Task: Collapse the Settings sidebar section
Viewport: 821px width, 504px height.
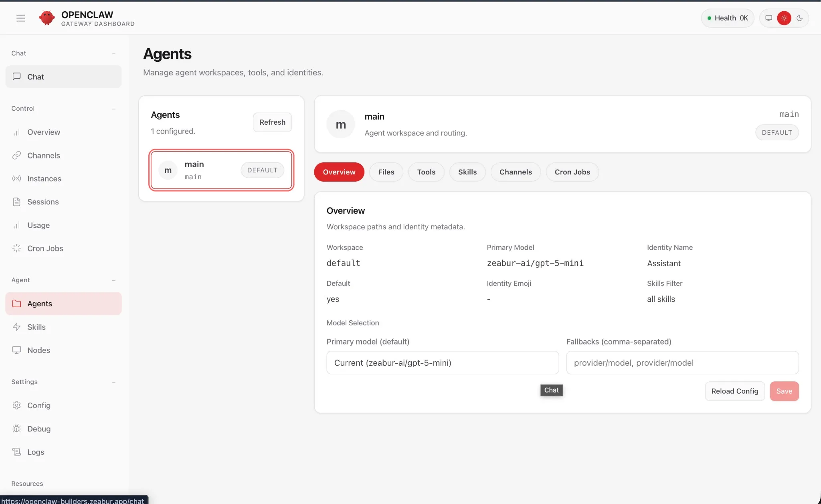Action: (114, 382)
